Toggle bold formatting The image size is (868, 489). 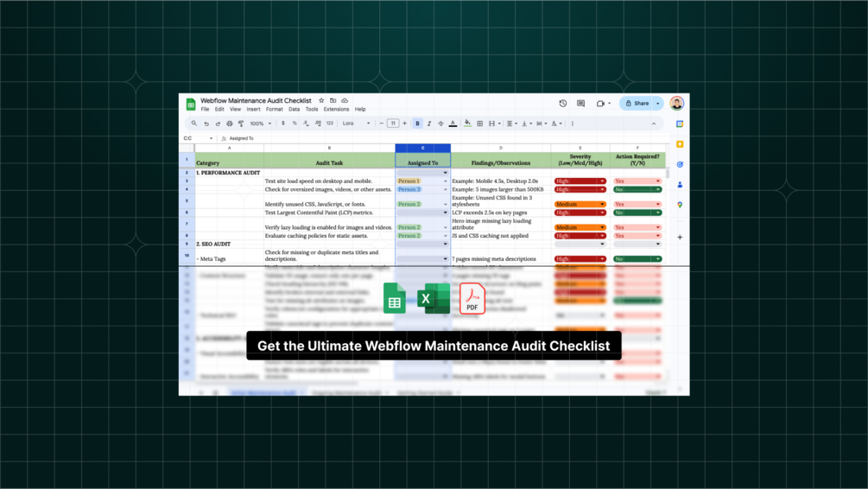pyautogui.click(x=417, y=124)
